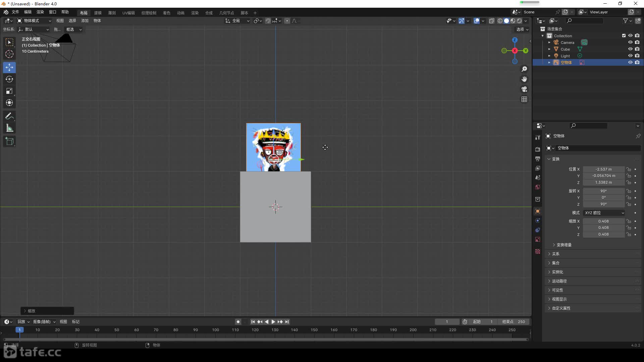Screen dimensions: 644x362
Task: Toggle X-ray display mode
Action: click(492, 21)
